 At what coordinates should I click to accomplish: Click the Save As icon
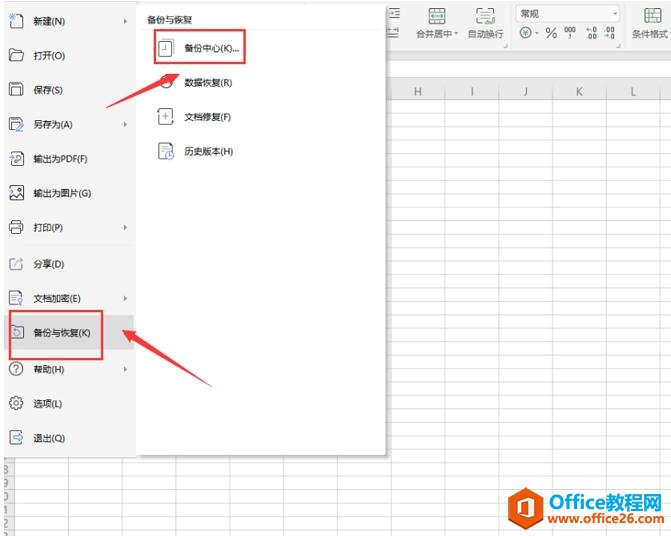tap(16, 124)
